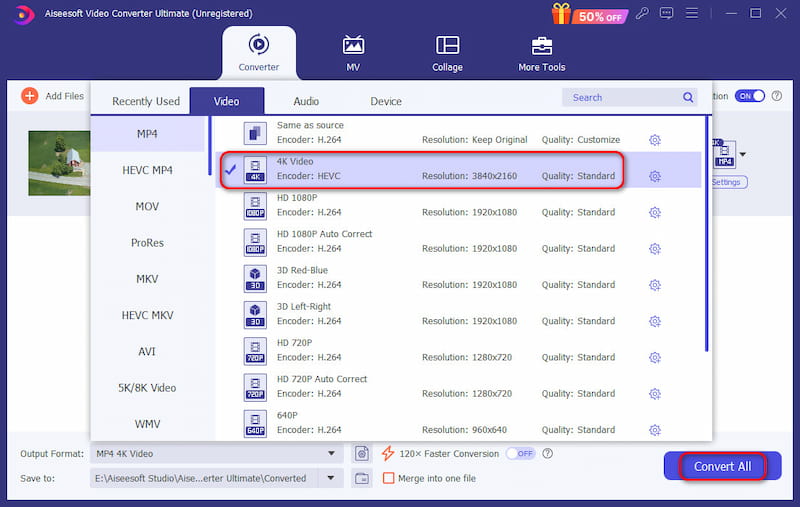Switch to the Converter tab
The height and width of the screenshot is (507, 800).
click(x=259, y=53)
